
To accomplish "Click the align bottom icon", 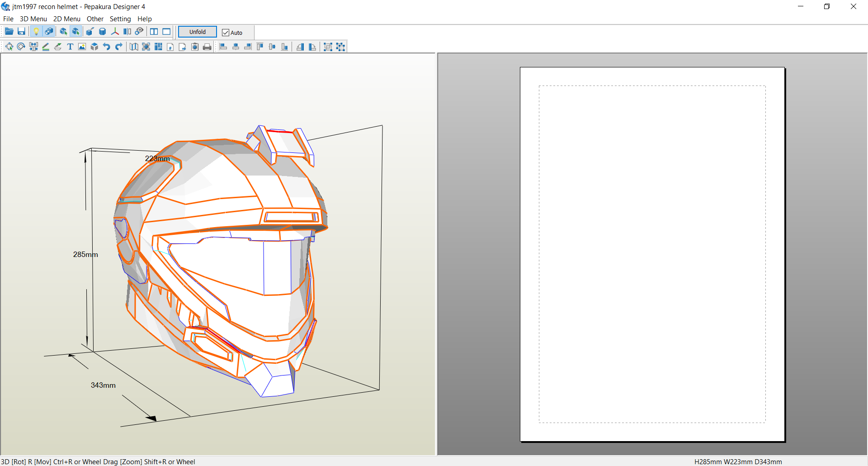I will point(284,47).
